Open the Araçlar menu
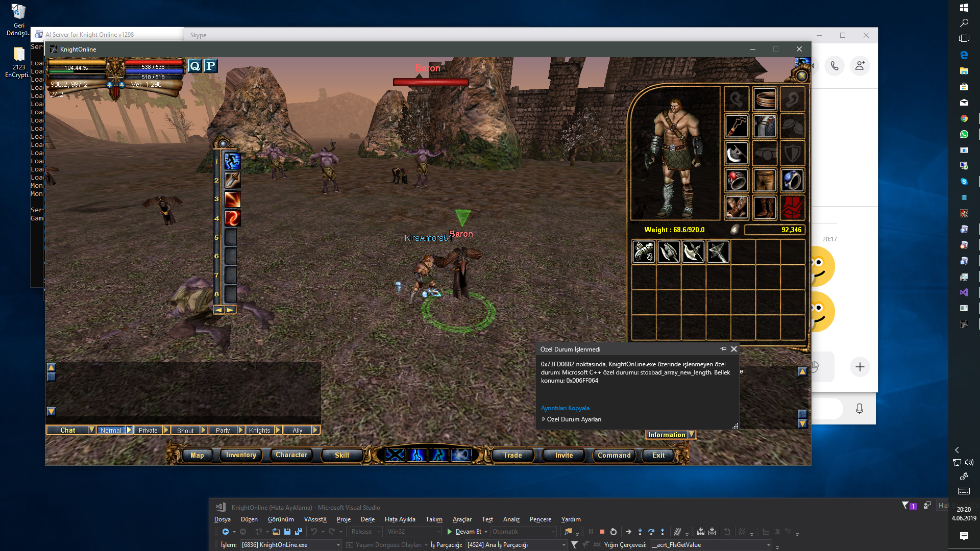This screenshot has width=980, height=551. (462, 519)
